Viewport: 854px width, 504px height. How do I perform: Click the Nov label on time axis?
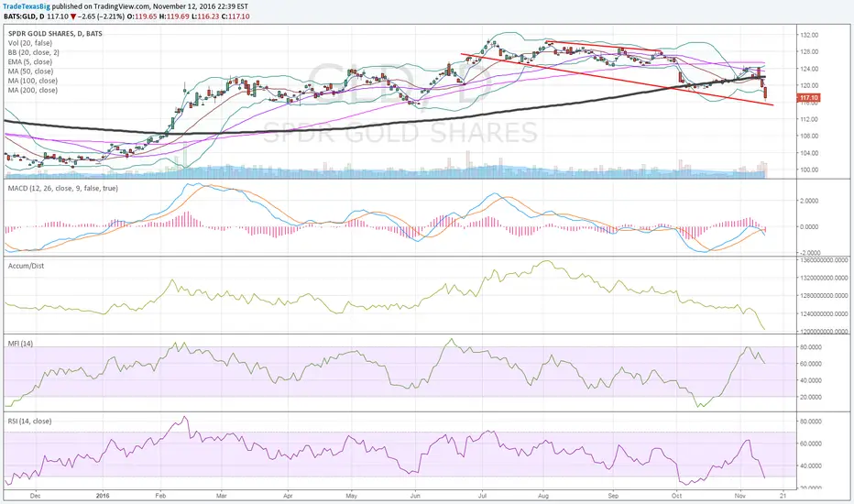point(739,496)
